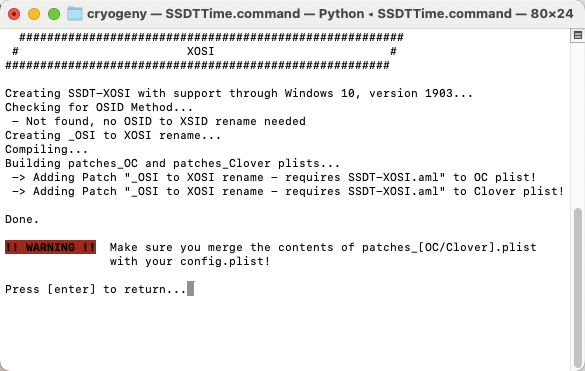Viewport: 585px width, 371px height.
Task: Click "Checking for OSID Method..." line
Action: [x=99, y=107]
